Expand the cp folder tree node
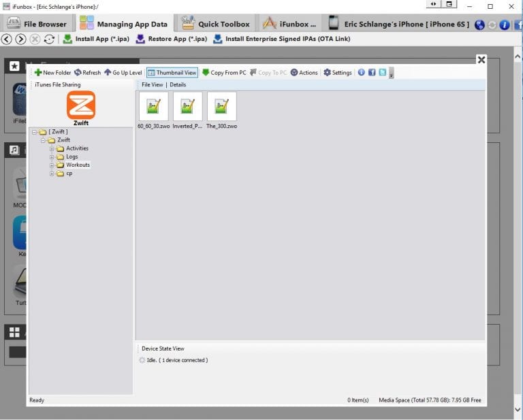The image size is (523, 420). click(52, 174)
